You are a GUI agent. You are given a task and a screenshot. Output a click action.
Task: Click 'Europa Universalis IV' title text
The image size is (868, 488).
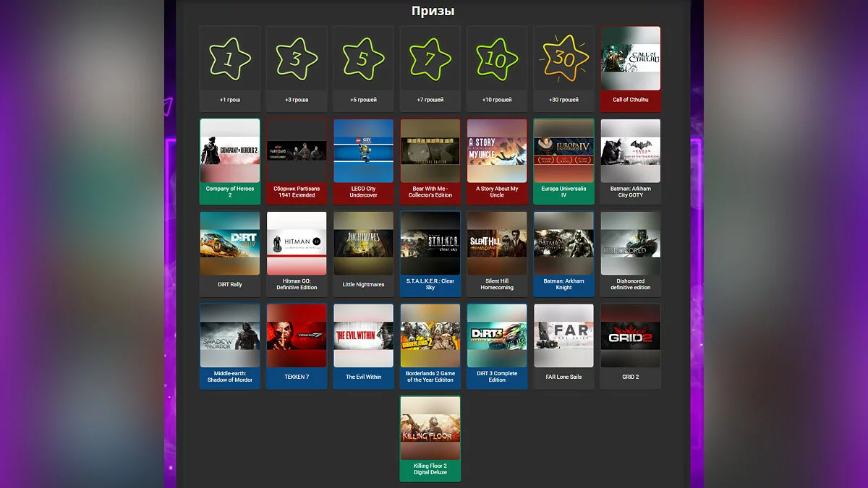563,192
